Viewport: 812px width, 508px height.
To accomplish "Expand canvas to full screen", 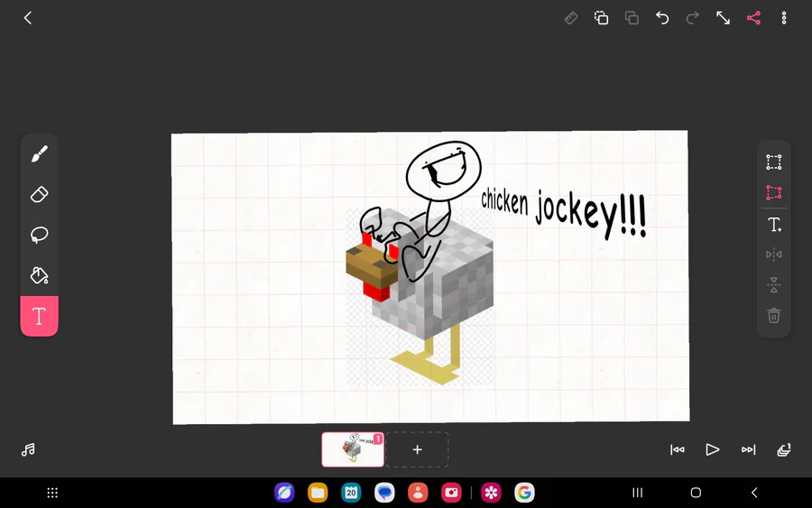I will pyautogui.click(x=723, y=18).
